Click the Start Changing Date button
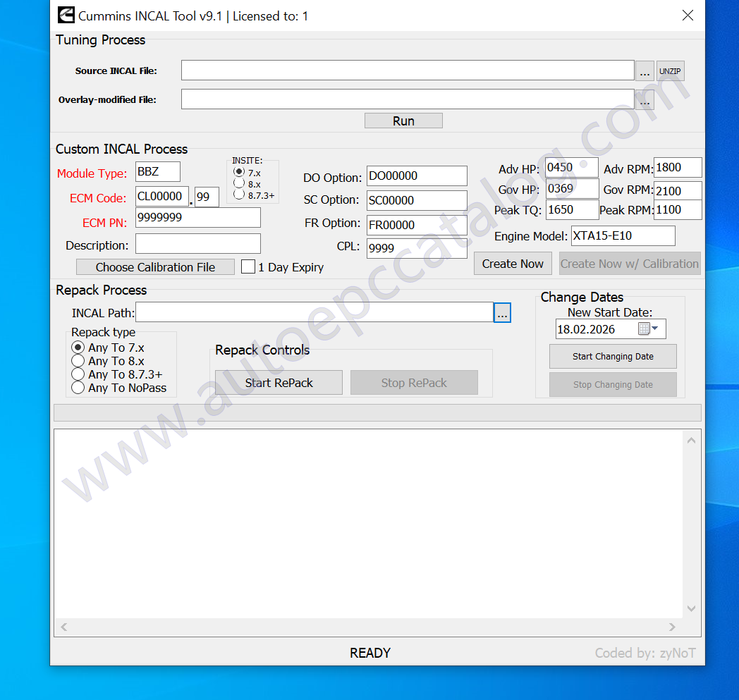739x700 pixels. click(x=612, y=356)
